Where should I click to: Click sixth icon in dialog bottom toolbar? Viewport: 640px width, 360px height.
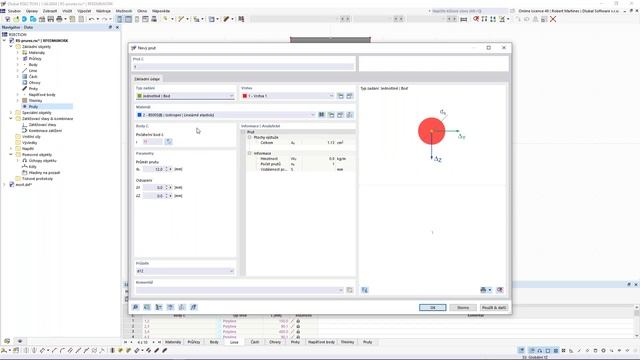[x=194, y=307]
